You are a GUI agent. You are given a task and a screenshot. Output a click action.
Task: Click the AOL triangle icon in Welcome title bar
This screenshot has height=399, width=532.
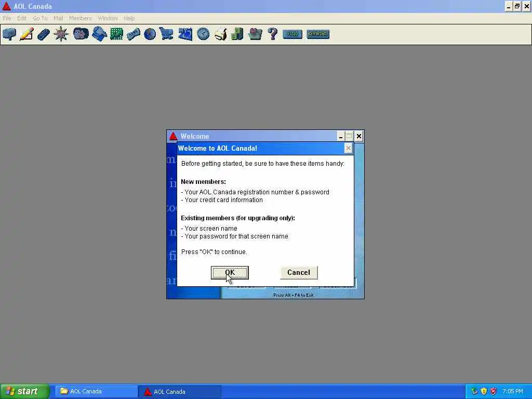coord(174,137)
